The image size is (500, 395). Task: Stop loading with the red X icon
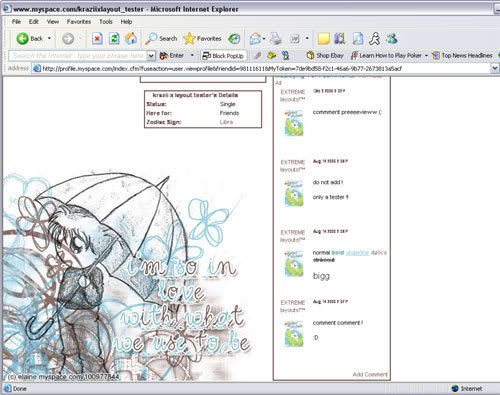(97, 39)
